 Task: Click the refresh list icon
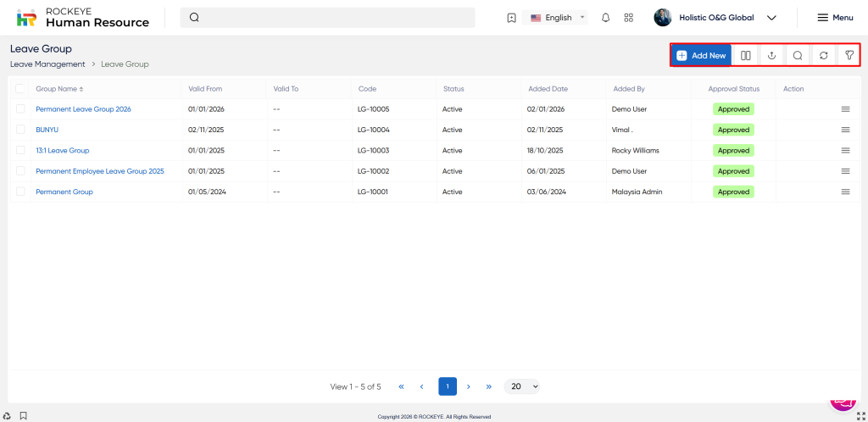tap(823, 56)
